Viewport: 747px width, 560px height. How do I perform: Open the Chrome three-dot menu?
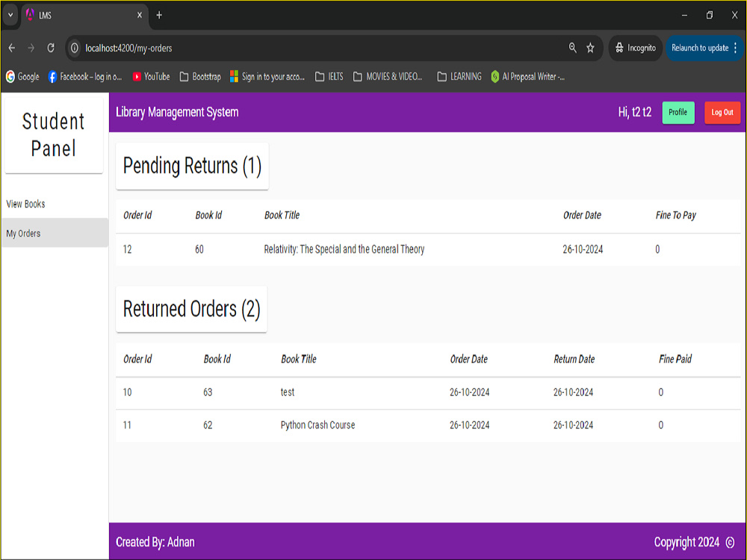pos(736,48)
